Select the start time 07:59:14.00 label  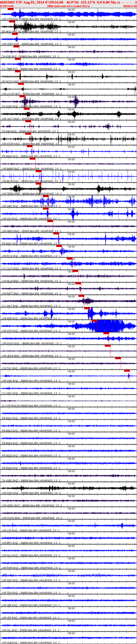point(7,6)
